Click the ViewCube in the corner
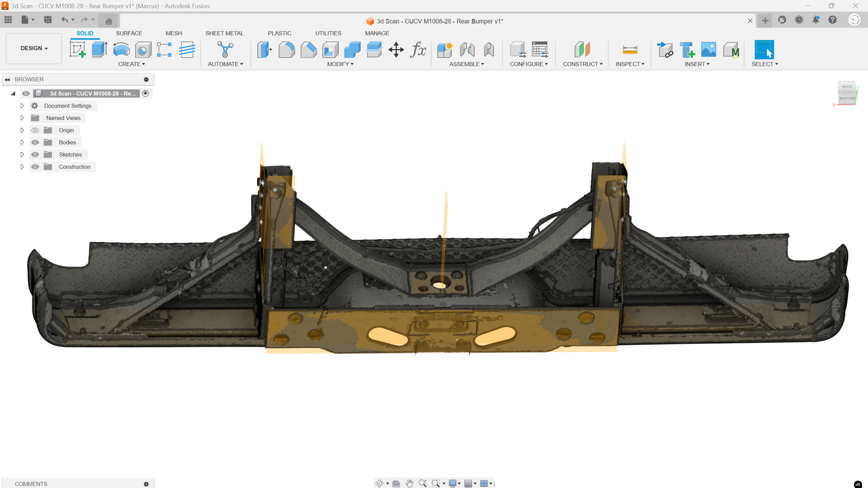Image resolution: width=868 pixels, height=488 pixels. (847, 93)
